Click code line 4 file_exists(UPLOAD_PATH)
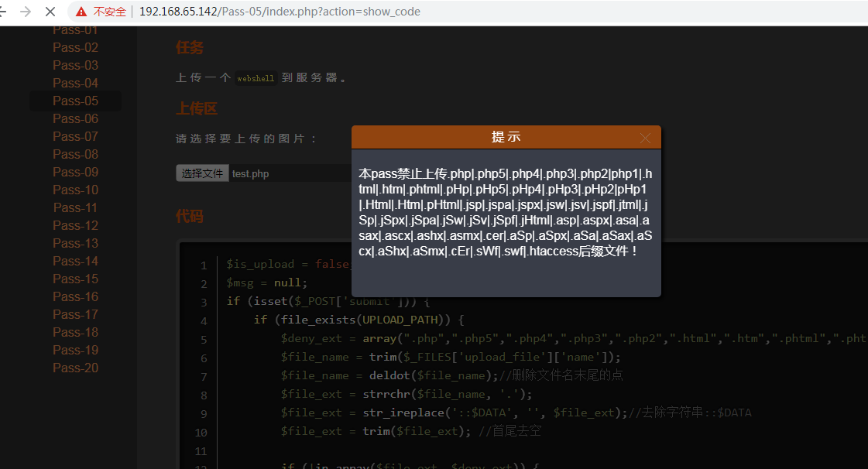 tap(359, 320)
